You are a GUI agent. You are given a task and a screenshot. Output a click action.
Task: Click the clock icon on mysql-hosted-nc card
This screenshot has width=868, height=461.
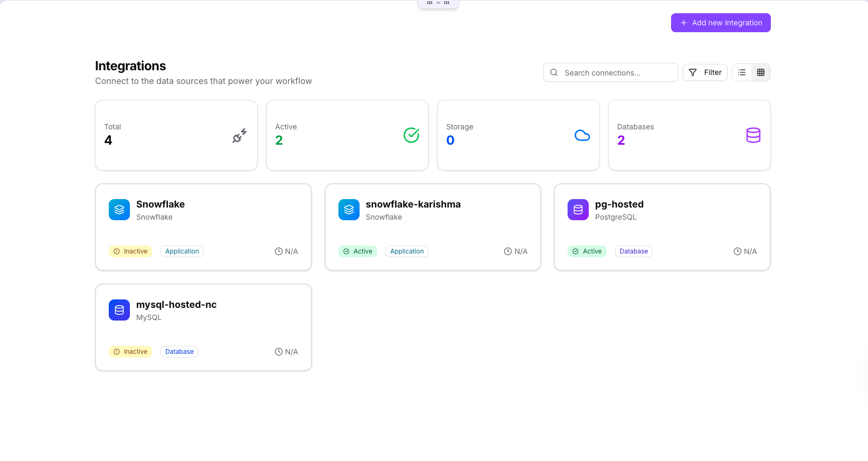point(279,352)
